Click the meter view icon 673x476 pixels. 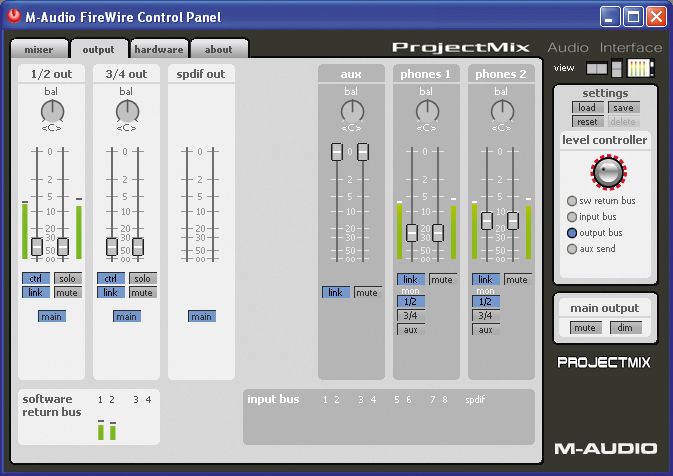coord(640,68)
